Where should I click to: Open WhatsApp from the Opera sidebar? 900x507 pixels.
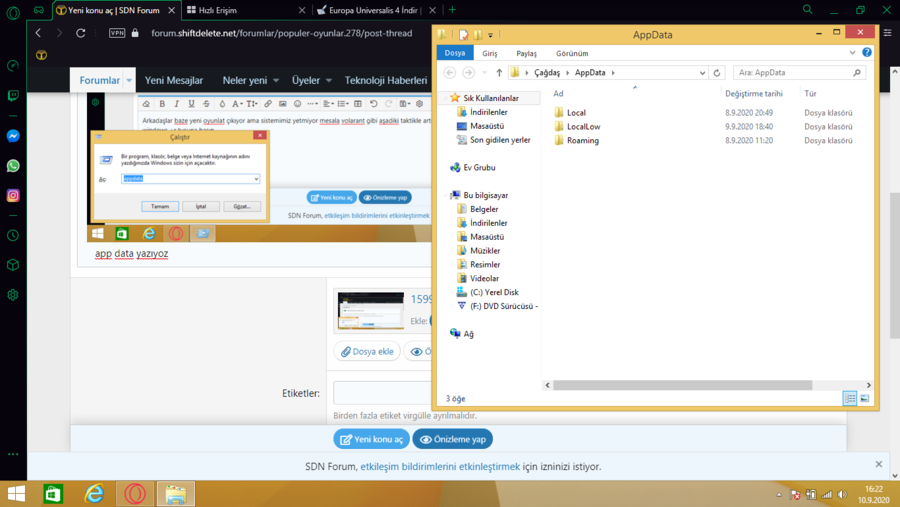click(x=13, y=166)
